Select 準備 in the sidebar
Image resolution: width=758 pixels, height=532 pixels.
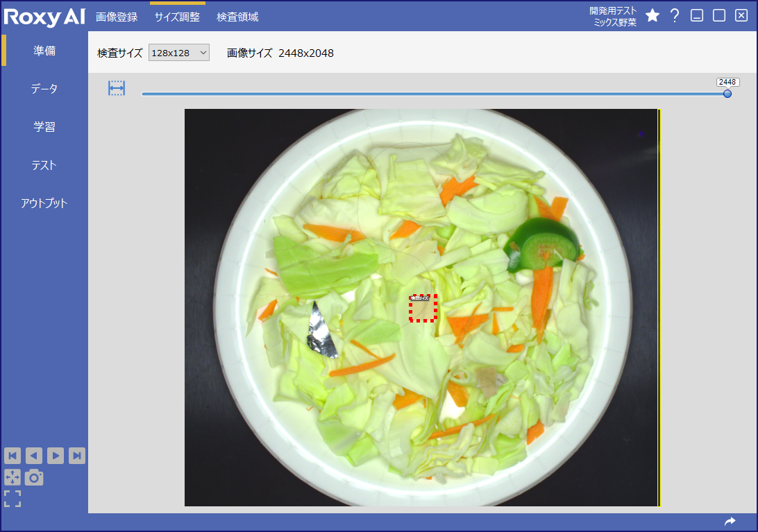click(44, 51)
